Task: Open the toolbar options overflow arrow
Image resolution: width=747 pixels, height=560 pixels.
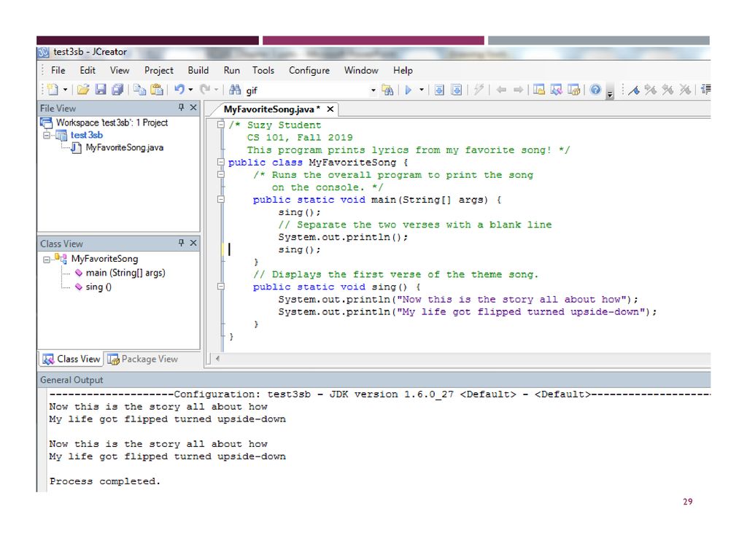Action: point(610,94)
